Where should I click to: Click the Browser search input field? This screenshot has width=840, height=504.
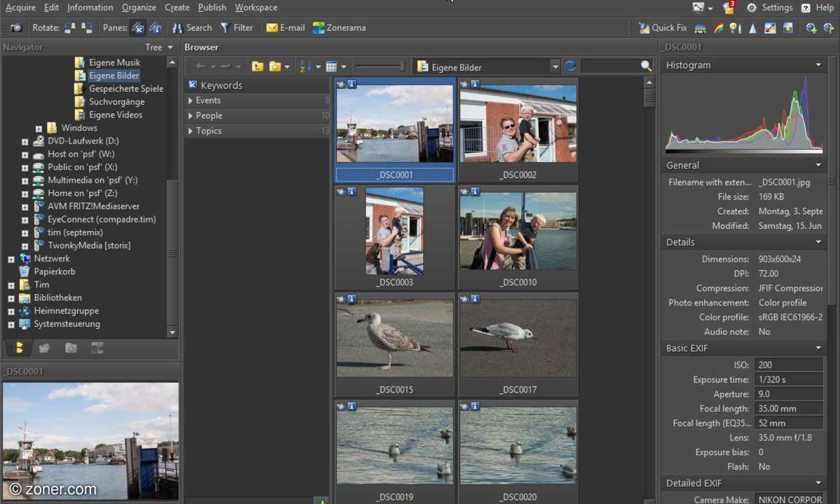point(611,66)
